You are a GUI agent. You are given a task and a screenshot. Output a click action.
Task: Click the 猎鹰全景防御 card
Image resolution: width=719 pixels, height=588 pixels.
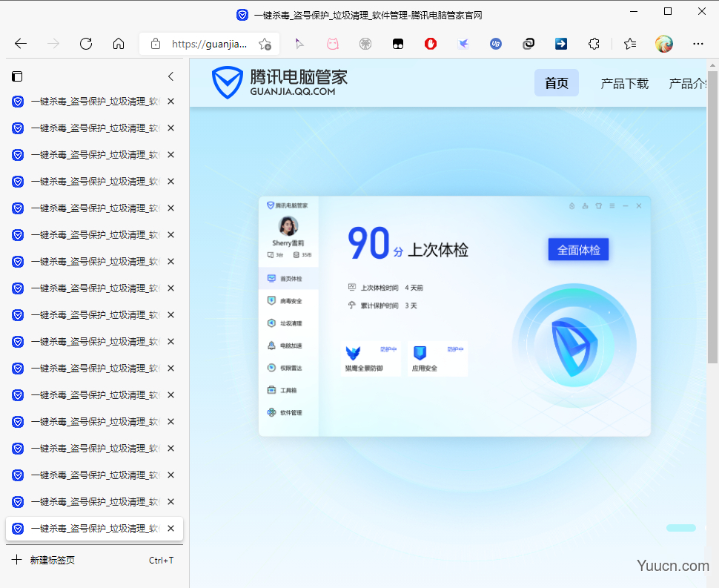tap(371, 359)
